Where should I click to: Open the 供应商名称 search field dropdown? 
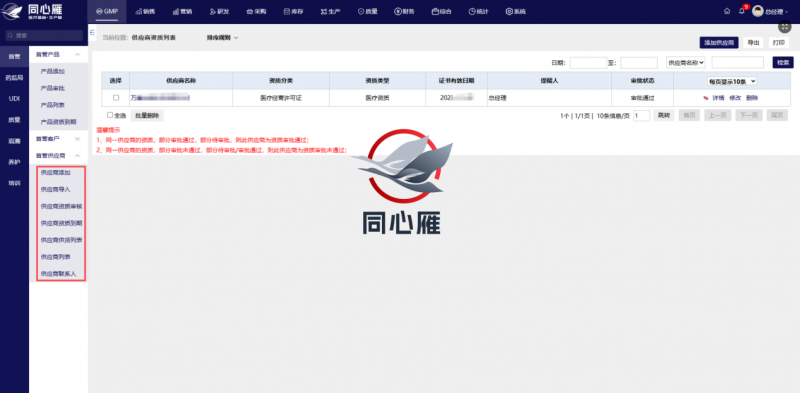point(686,62)
